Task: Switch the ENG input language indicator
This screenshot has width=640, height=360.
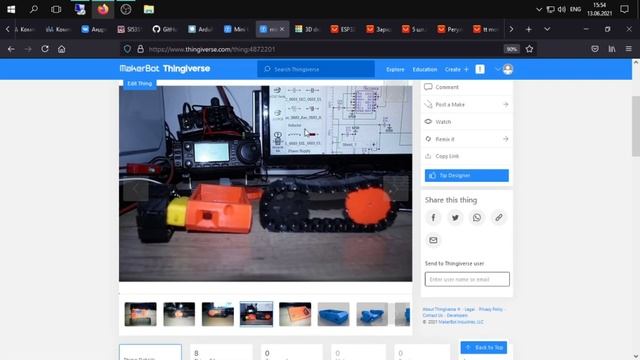Action: click(x=575, y=9)
